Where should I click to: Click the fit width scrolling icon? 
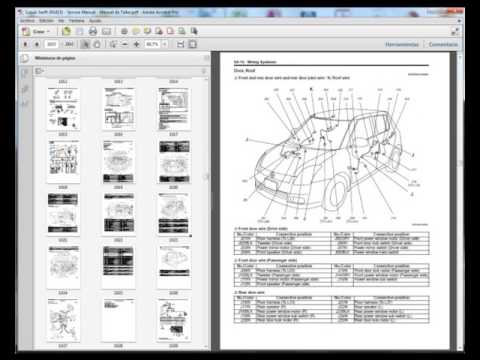click(181, 44)
